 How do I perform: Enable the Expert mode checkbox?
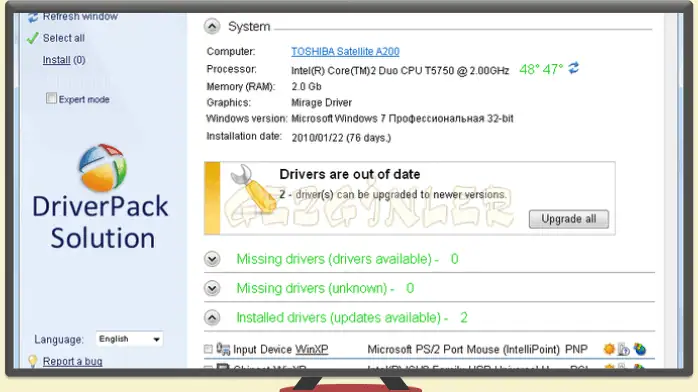point(52,98)
